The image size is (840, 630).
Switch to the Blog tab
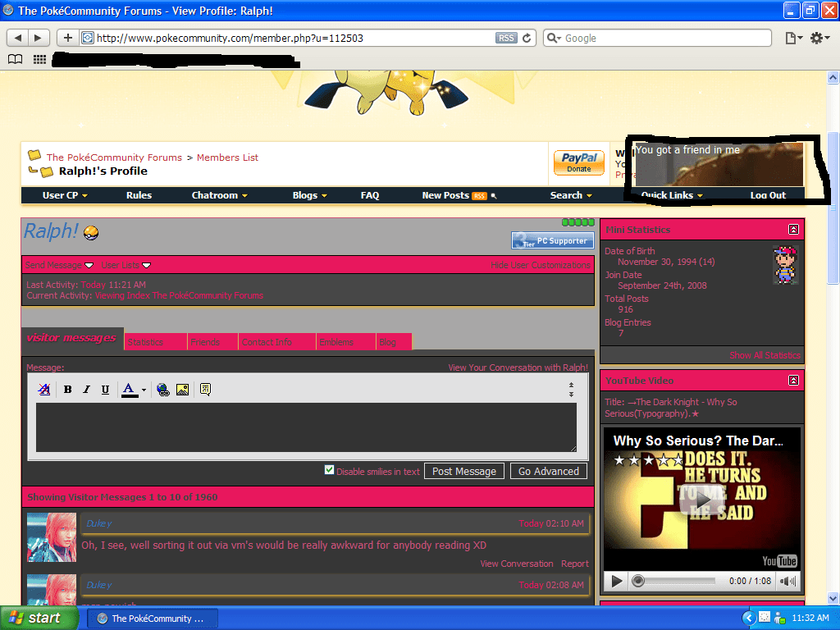(x=394, y=342)
